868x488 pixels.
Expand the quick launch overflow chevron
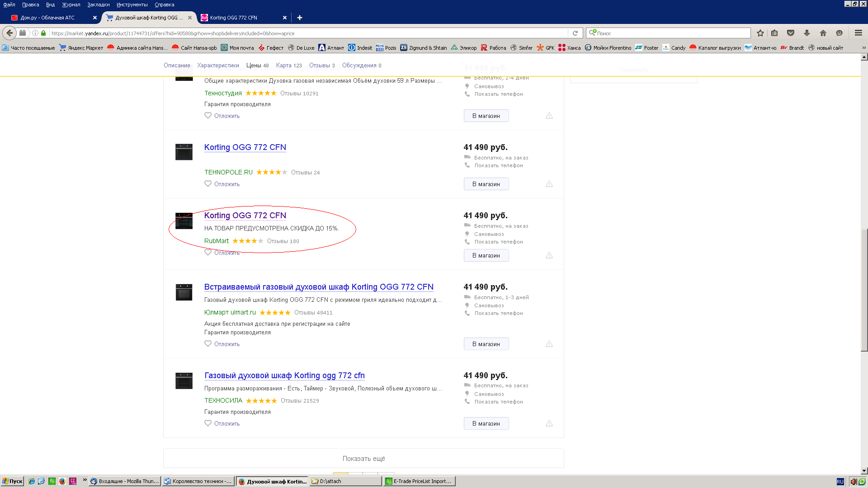tap(85, 480)
